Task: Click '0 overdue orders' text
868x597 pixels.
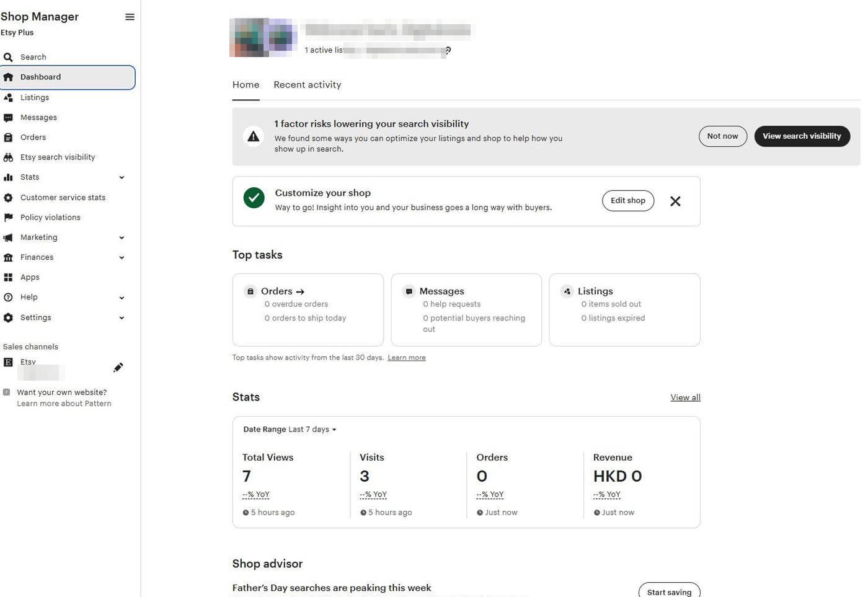Action: pyautogui.click(x=296, y=304)
